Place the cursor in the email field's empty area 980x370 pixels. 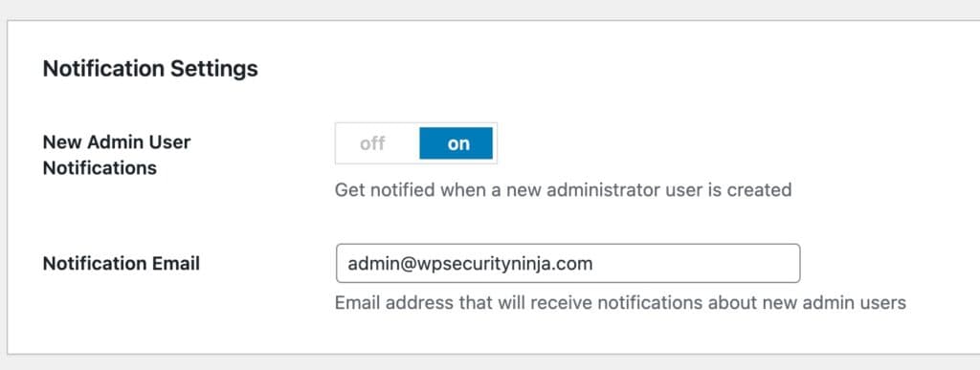click(694, 263)
